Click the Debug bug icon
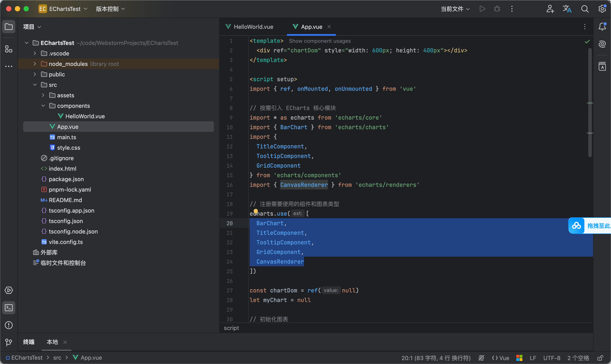The image size is (611, 364). (497, 9)
